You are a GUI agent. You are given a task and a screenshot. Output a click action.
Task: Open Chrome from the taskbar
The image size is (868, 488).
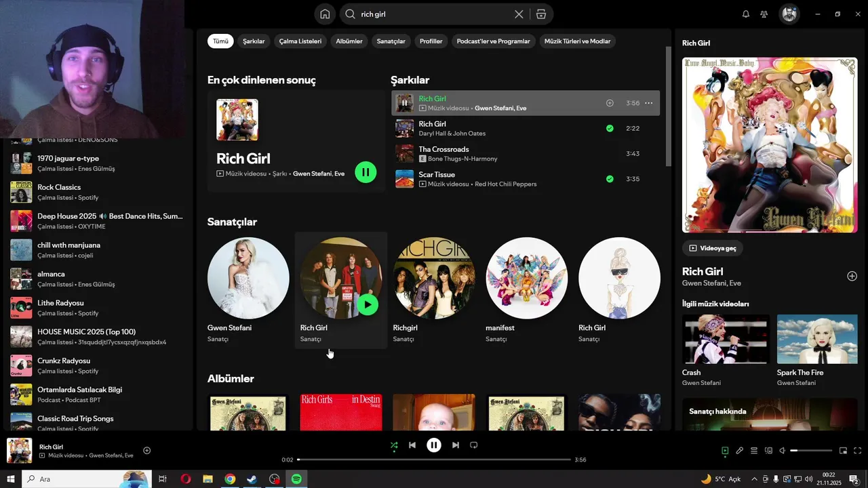click(230, 479)
